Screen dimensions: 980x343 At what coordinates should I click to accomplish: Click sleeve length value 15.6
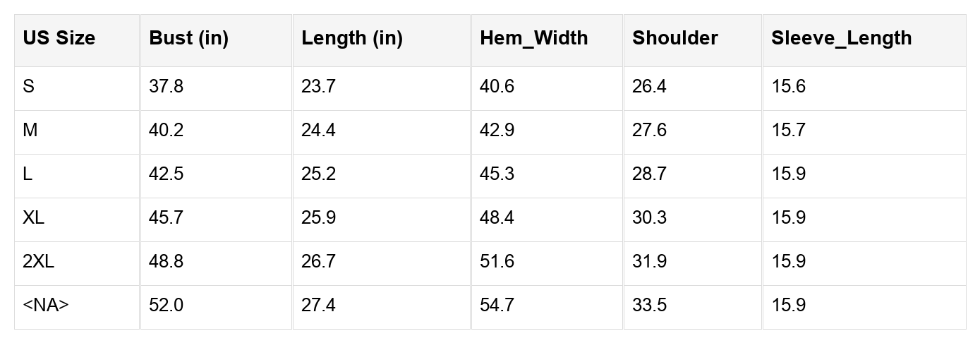[788, 87]
